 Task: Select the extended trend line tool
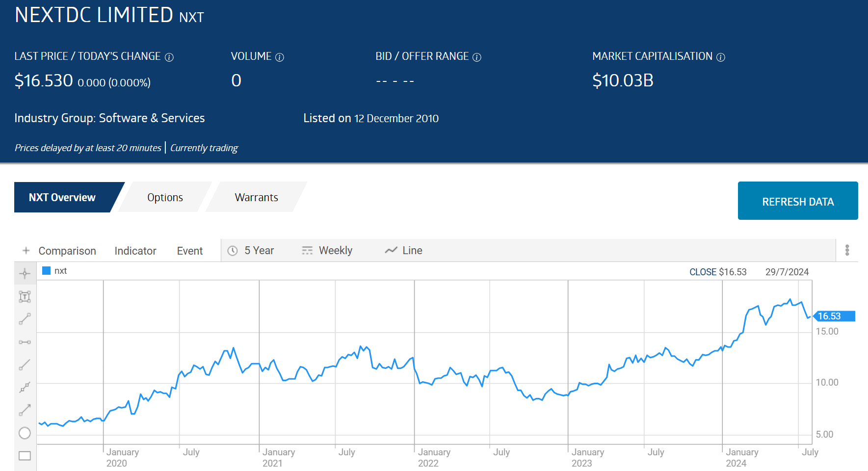[25, 388]
